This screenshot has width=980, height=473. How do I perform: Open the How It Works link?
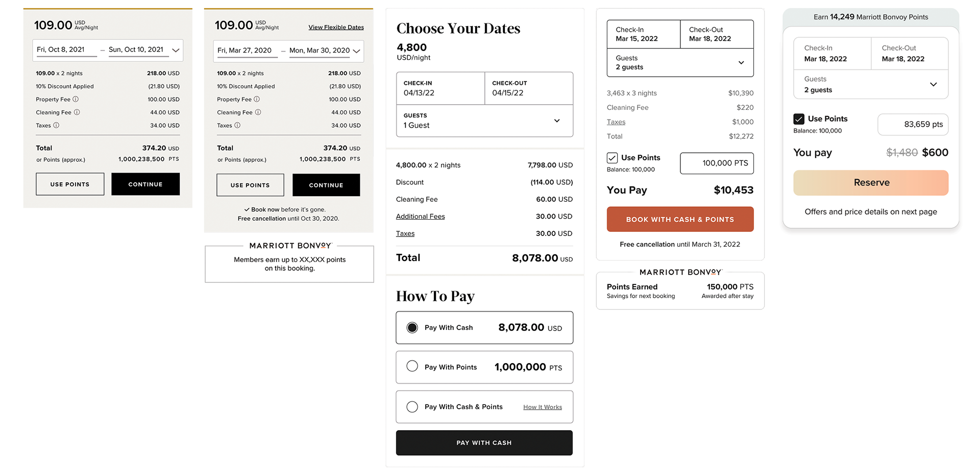click(x=542, y=407)
